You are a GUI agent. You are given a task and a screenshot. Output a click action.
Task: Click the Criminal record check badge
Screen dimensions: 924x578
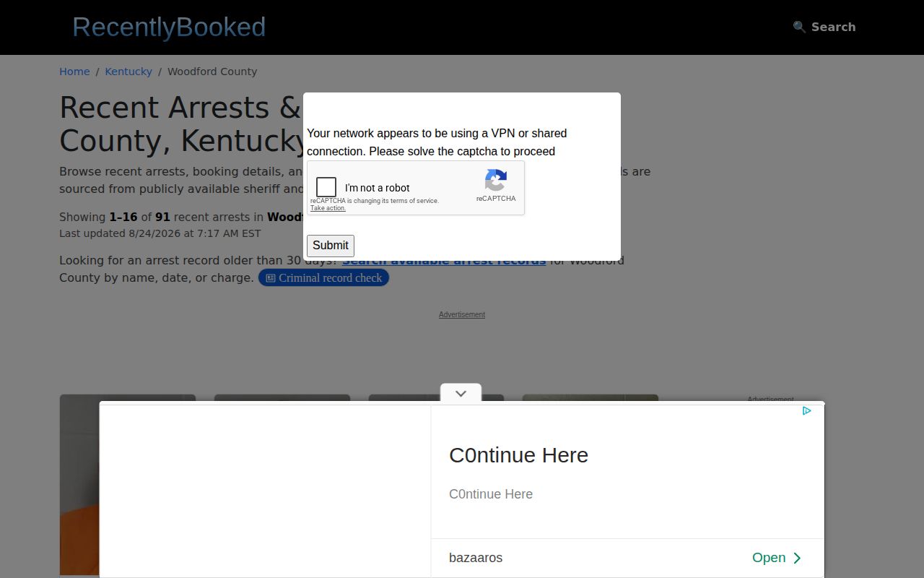click(x=323, y=277)
